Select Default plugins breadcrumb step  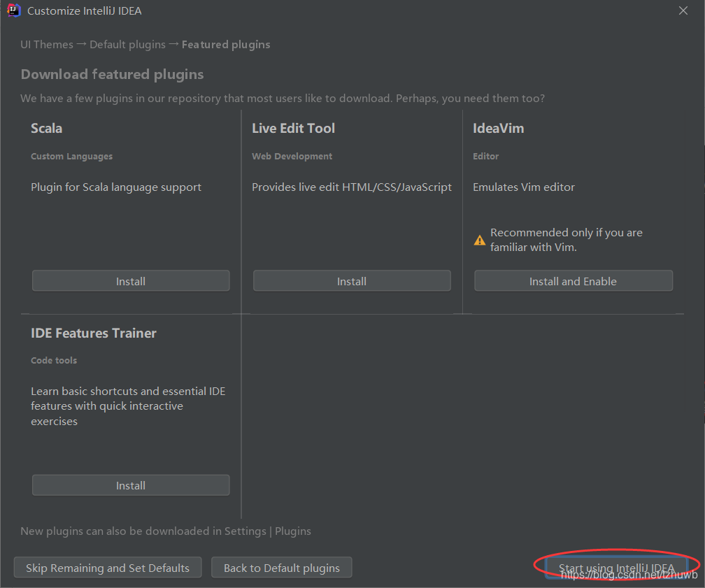click(128, 45)
